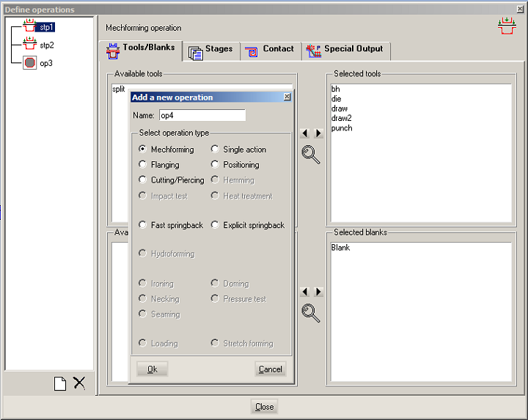Select draw2 in the Selected tools list
This screenshot has height=420, width=528.
tap(341, 118)
